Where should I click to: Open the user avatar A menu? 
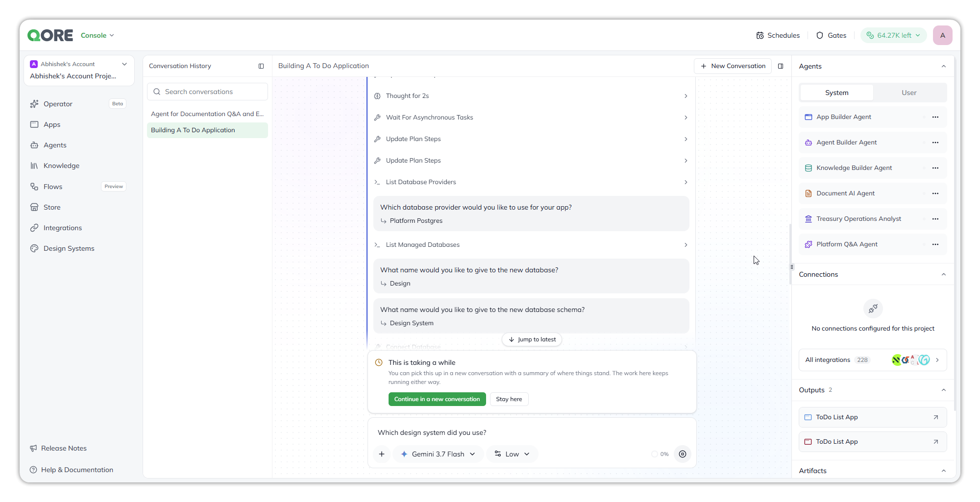tap(942, 35)
